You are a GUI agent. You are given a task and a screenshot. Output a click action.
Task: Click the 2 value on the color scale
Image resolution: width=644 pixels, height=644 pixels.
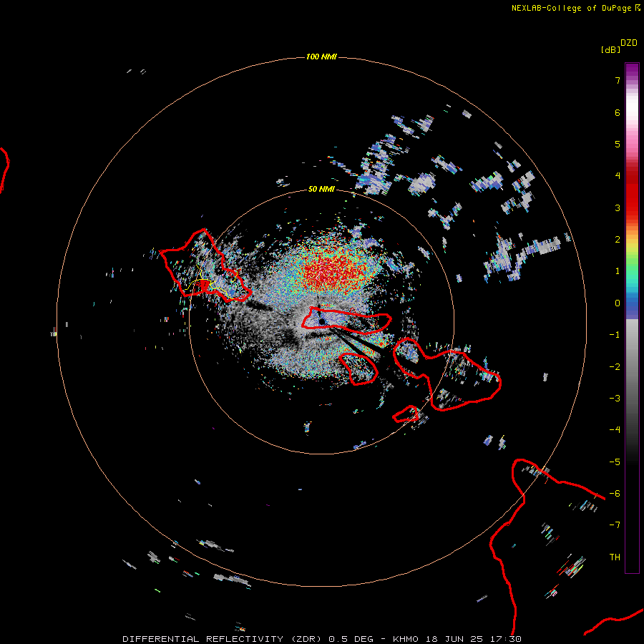point(618,240)
